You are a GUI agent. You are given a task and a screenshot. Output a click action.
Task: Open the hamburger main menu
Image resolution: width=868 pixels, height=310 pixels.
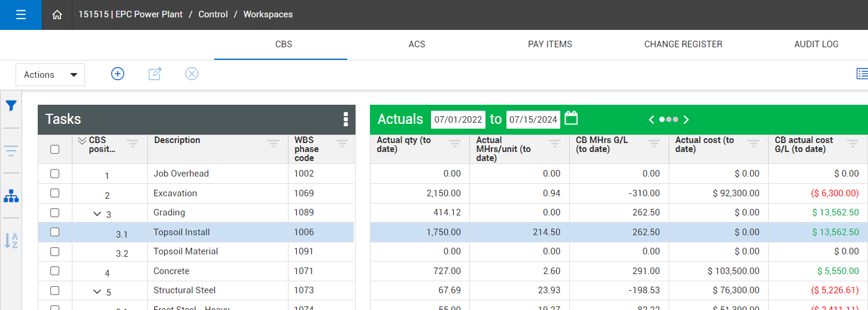(21, 15)
